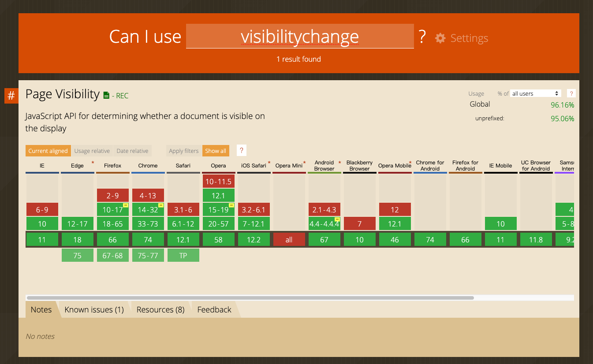Click the red question mark by usage dropdown
This screenshot has width=593, height=364.
(x=571, y=93)
